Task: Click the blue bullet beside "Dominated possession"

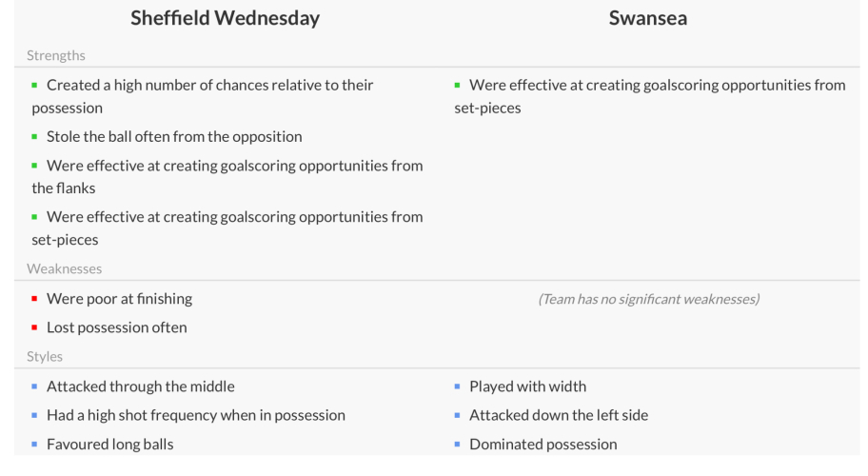Action: 458,444
